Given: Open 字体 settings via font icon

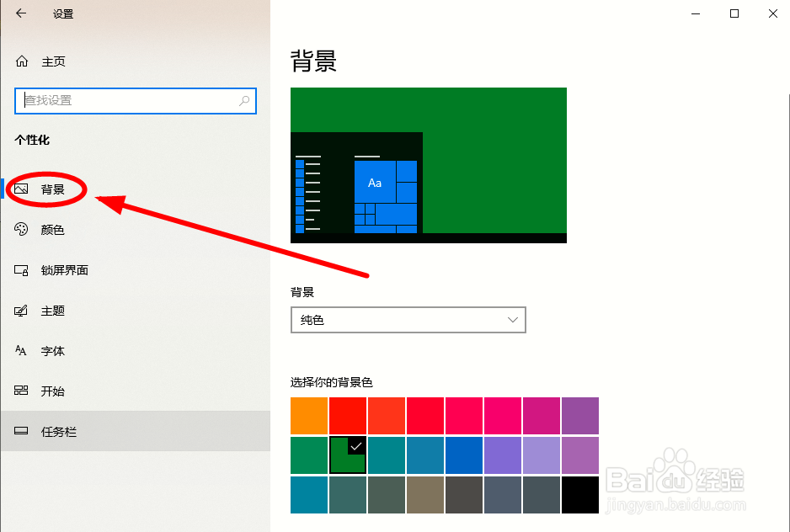Looking at the screenshot, I should click(x=23, y=351).
